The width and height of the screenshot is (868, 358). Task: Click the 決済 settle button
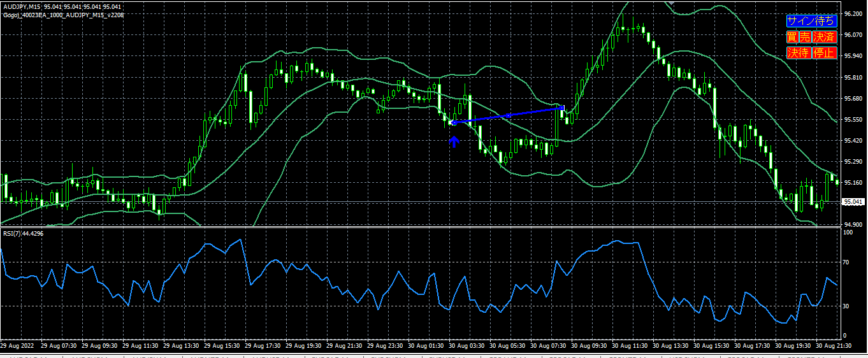pyautogui.click(x=824, y=37)
